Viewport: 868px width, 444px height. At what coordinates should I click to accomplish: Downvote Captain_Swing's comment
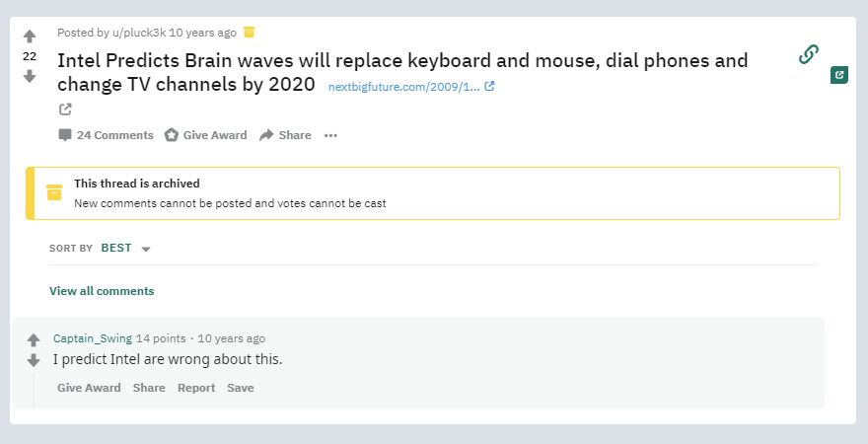tap(34, 360)
